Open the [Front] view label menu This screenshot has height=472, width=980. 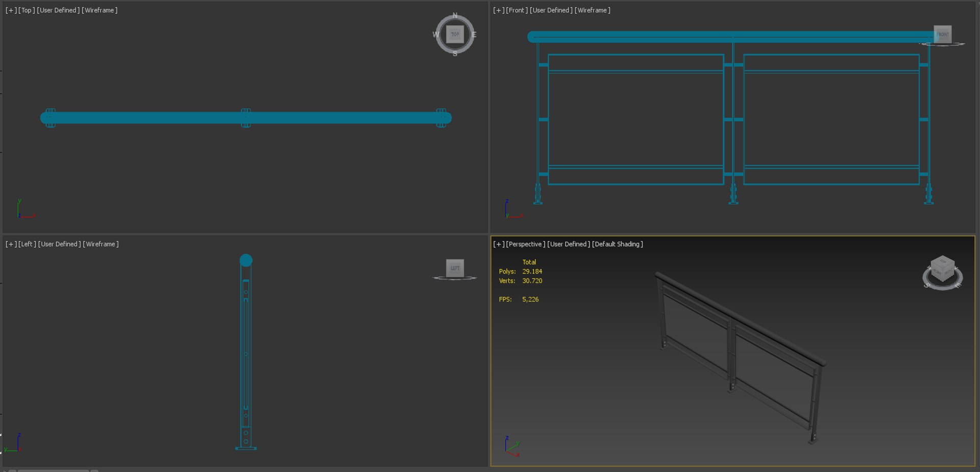[x=517, y=10]
